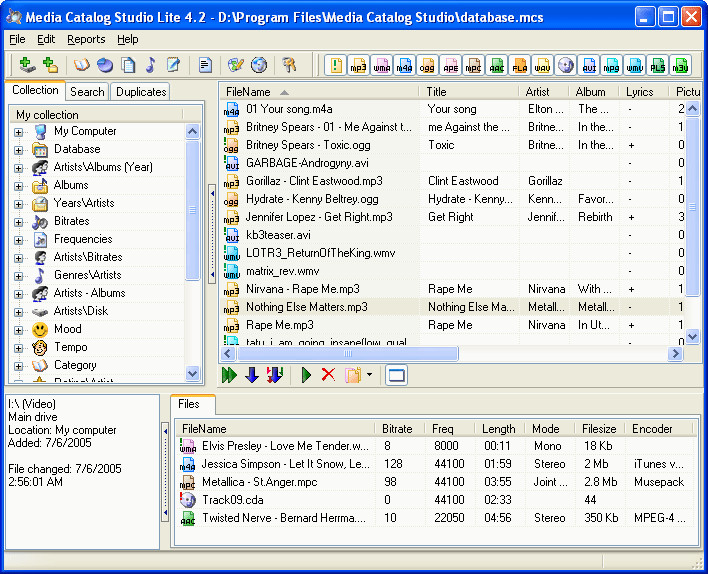Select Metallica - St.Anger.mpc file
Viewport: 708px width, 574px height.
(x=434, y=482)
